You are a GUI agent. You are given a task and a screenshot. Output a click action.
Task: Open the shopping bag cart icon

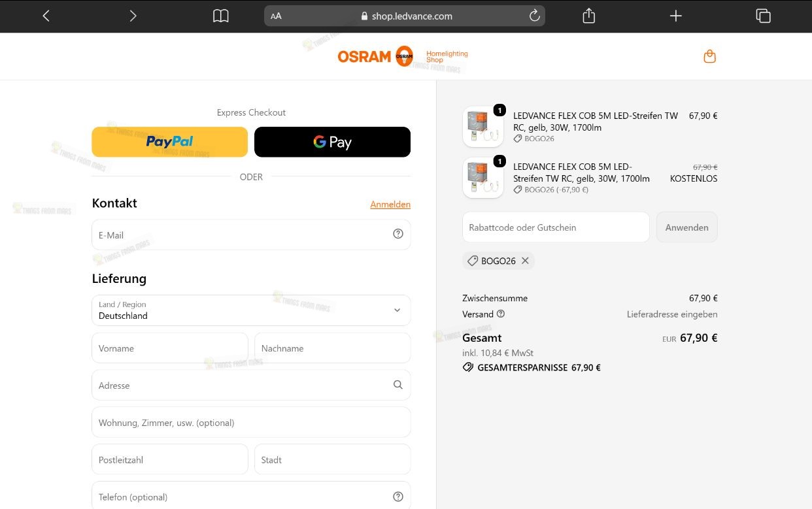709,57
